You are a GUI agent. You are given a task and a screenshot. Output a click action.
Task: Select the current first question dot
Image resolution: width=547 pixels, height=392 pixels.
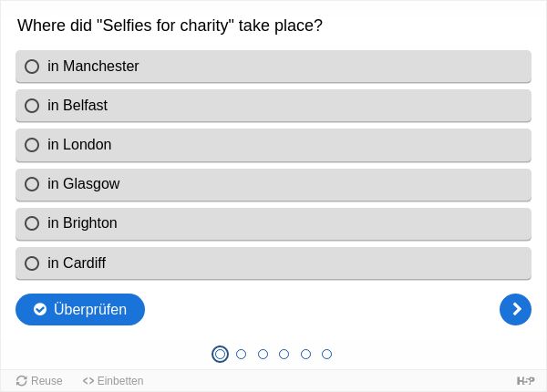pos(220,354)
